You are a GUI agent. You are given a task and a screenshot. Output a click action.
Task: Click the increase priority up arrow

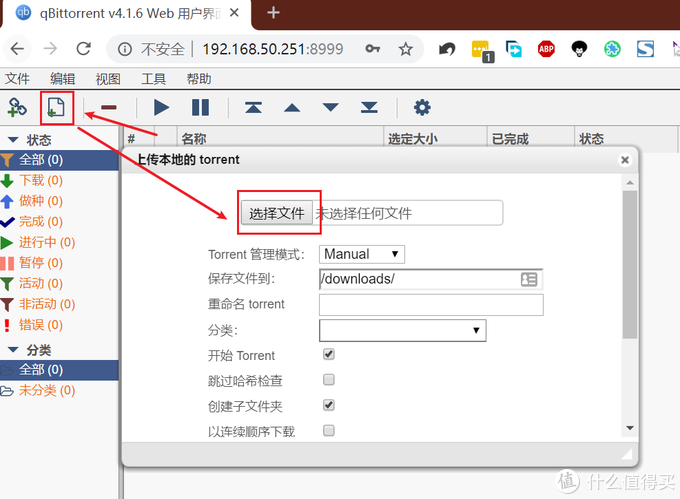[292, 108]
